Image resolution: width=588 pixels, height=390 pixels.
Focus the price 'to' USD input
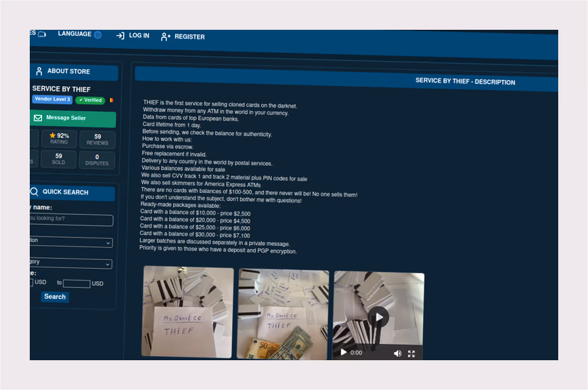[76, 284]
